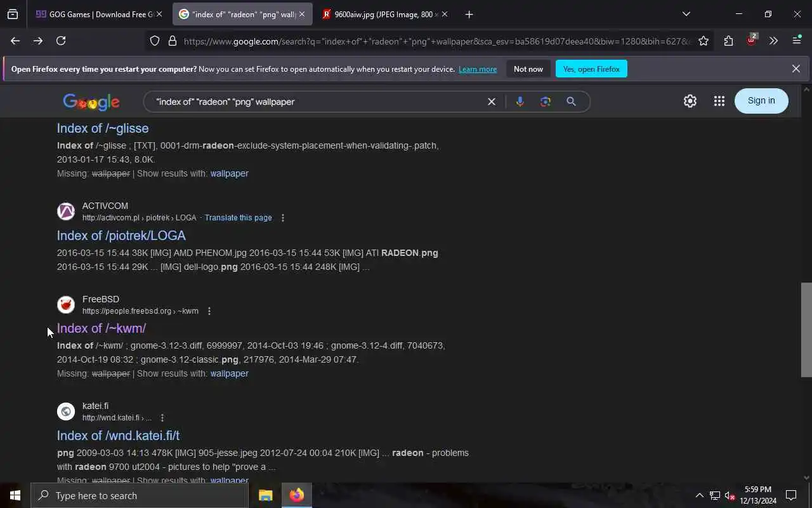Close the Google search results tab

[302, 14]
